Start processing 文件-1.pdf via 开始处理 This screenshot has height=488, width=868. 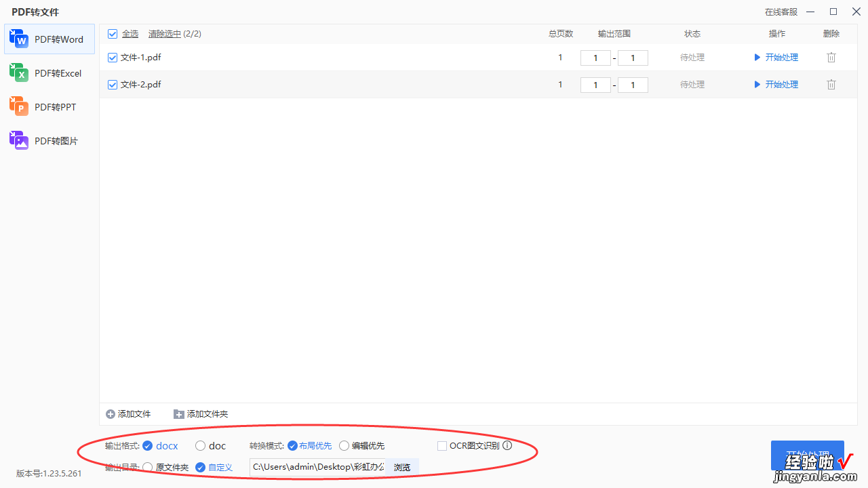(x=782, y=58)
